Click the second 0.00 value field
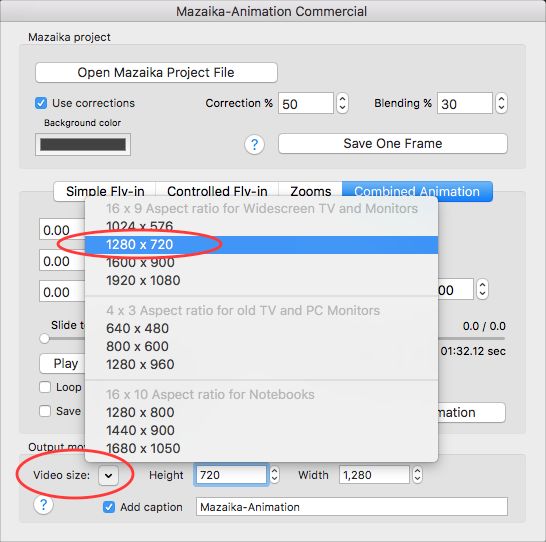The height and width of the screenshot is (542, 546). (x=62, y=261)
